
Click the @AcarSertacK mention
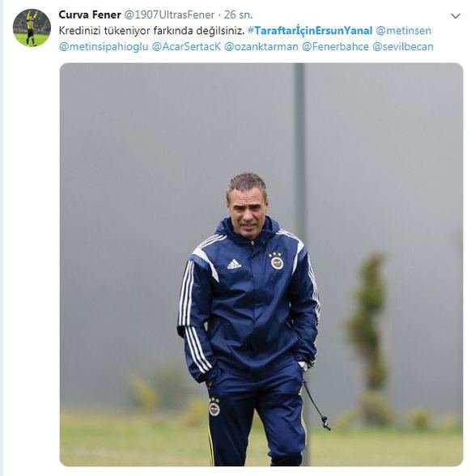click(186, 46)
